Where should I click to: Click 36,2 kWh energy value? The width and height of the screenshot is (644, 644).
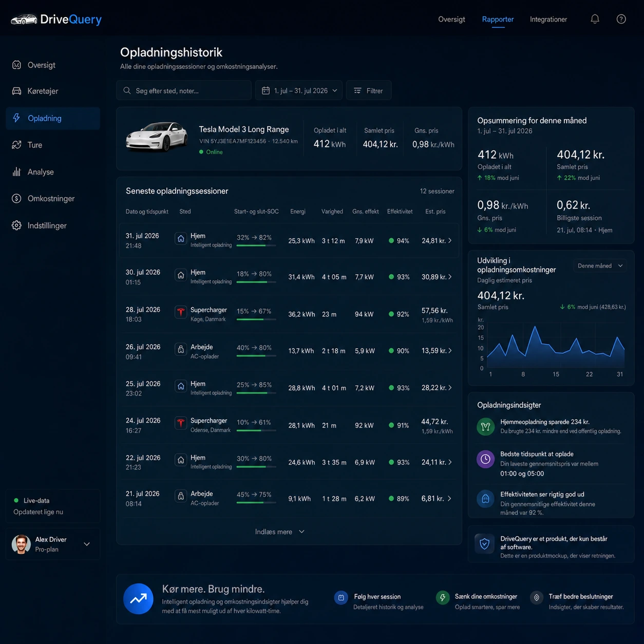[x=301, y=314]
